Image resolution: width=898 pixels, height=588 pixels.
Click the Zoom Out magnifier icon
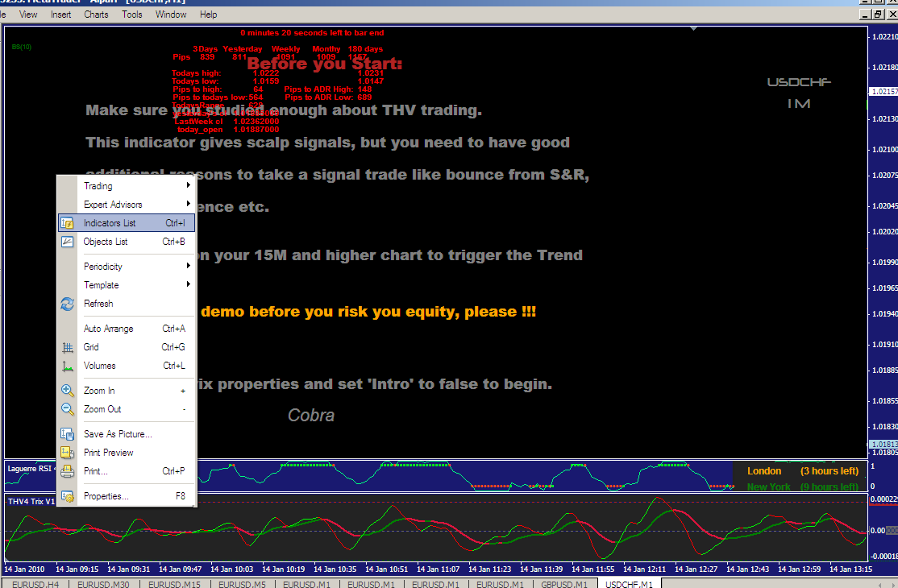[x=67, y=409]
